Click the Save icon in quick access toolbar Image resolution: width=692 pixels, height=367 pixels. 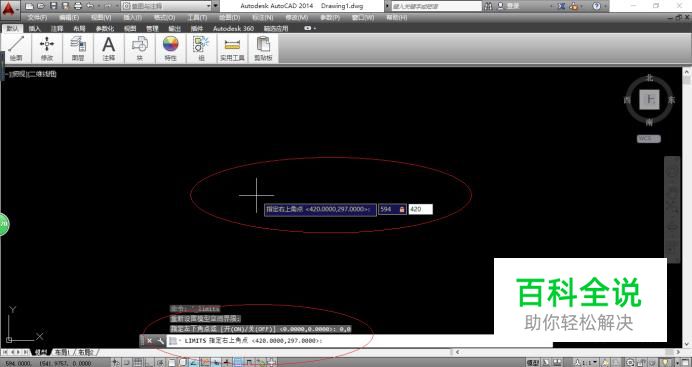[x=53, y=6]
